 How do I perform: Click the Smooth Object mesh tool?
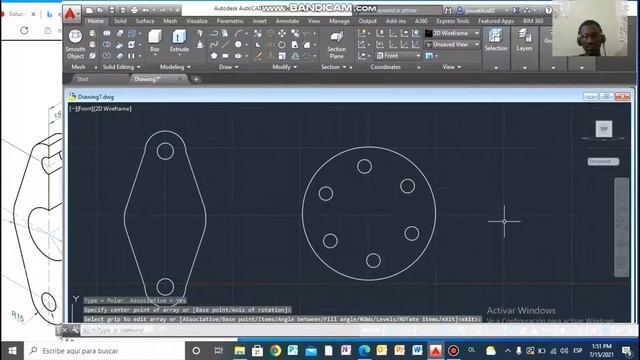tap(75, 44)
